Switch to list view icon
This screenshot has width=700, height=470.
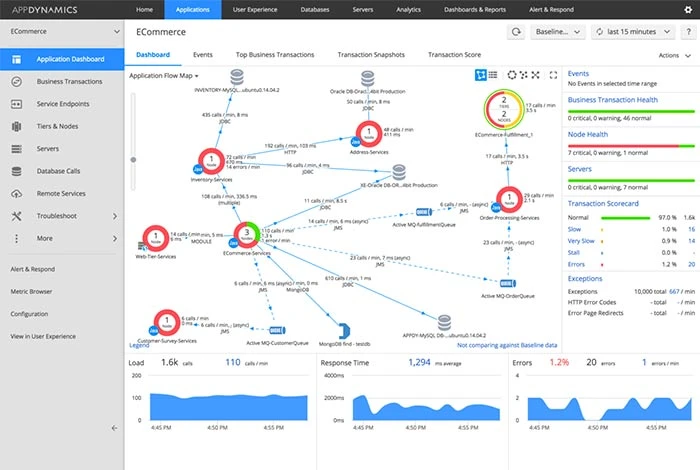[x=493, y=75]
